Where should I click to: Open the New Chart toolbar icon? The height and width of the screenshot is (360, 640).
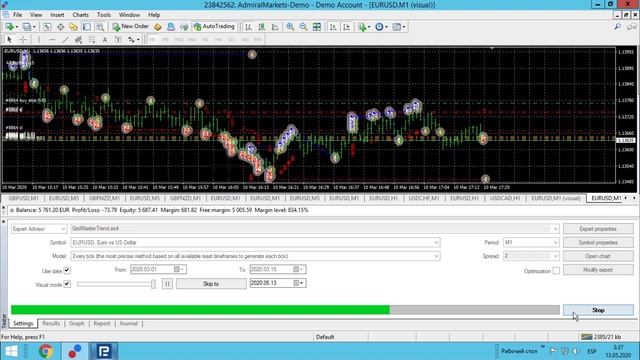pos(9,27)
